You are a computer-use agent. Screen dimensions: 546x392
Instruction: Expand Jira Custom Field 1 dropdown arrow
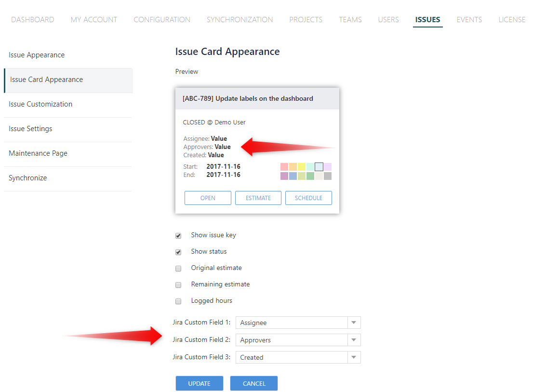point(354,323)
